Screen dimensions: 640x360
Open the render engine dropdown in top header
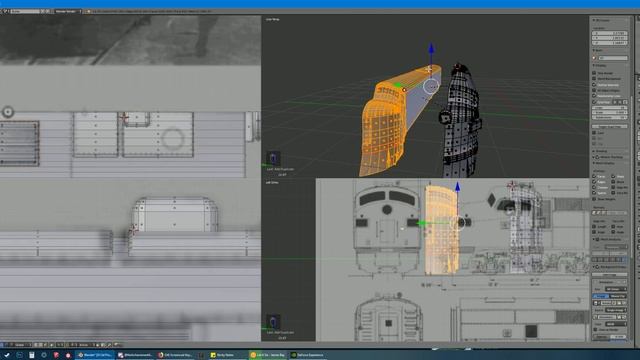tap(68, 11)
